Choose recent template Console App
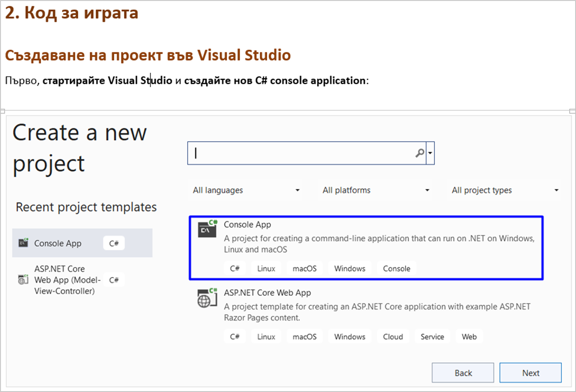This screenshot has height=392, width=576. [58, 243]
